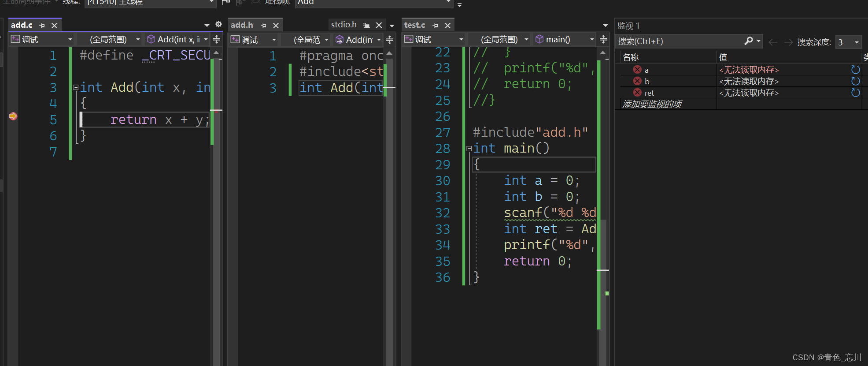The height and width of the screenshot is (366, 868).
Task: Split the add.h editor window
Action: [390, 40]
